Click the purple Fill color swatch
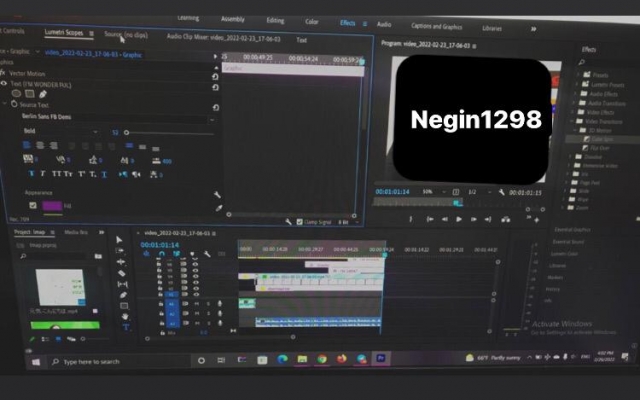The height and width of the screenshot is (400, 640). pyautogui.click(x=51, y=205)
